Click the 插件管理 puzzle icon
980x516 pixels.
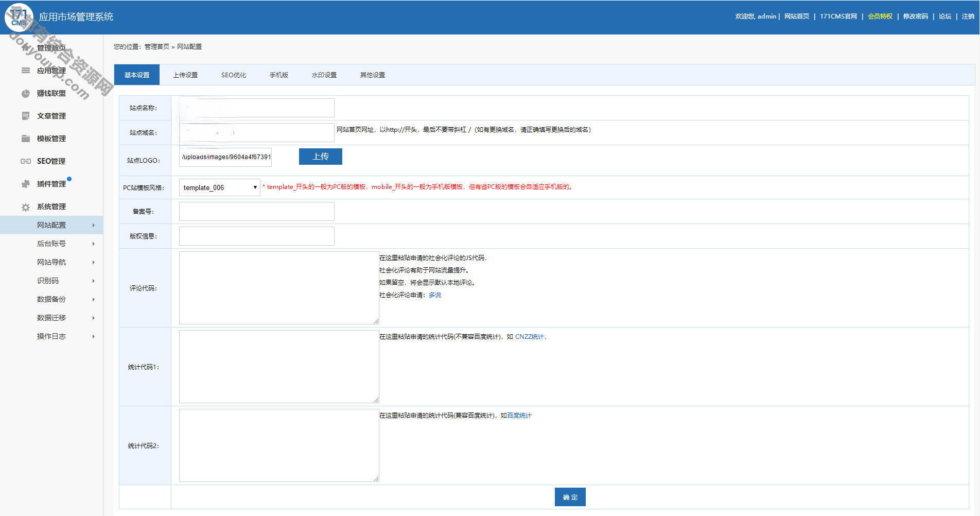pos(25,184)
